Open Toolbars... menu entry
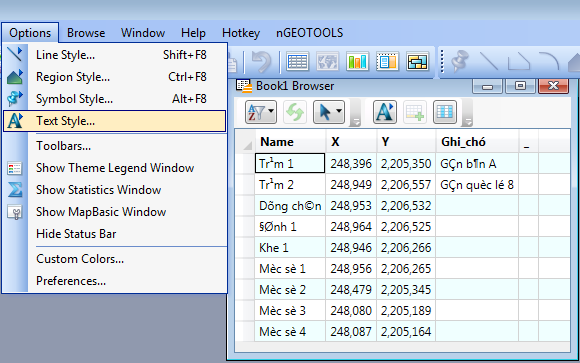This screenshot has width=580, height=363. (115, 146)
